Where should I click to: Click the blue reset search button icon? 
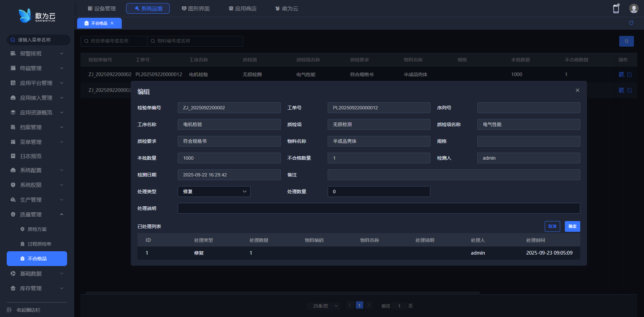pos(626,41)
